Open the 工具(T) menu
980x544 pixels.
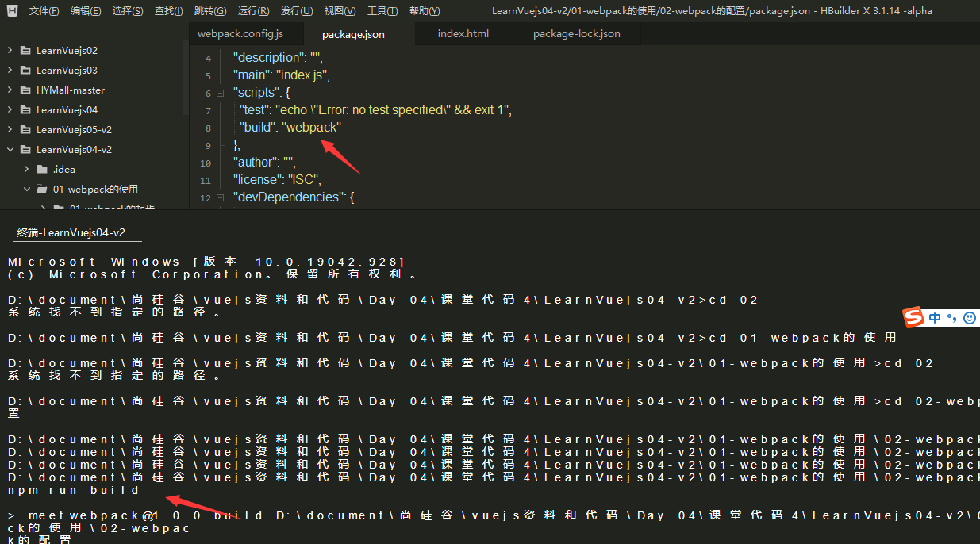382,11
